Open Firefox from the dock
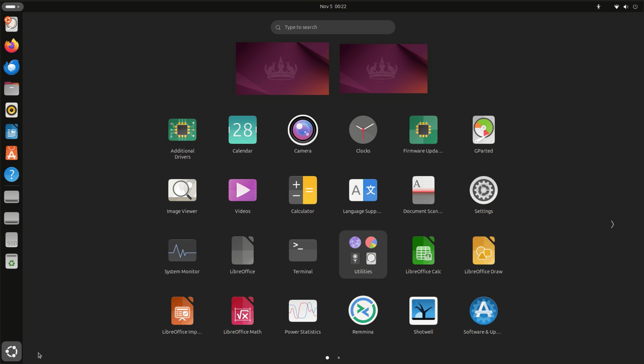 (x=12, y=46)
